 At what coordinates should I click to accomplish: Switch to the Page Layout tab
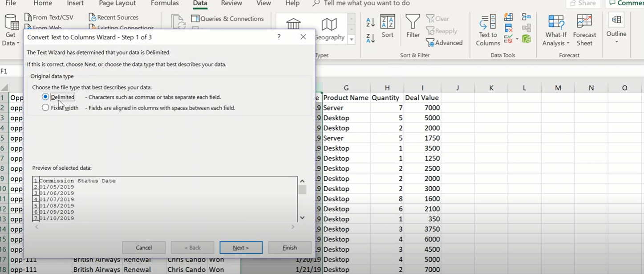(x=117, y=3)
